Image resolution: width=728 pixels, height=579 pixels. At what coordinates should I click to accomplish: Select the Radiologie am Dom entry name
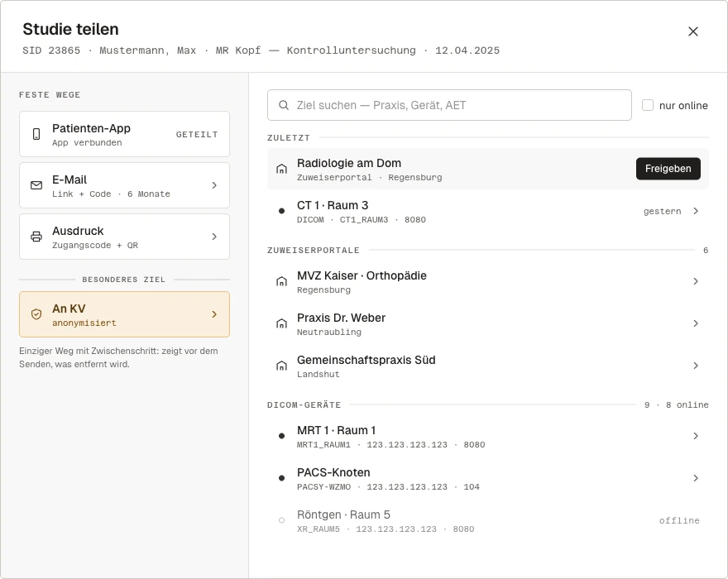(x=348, y=164)
